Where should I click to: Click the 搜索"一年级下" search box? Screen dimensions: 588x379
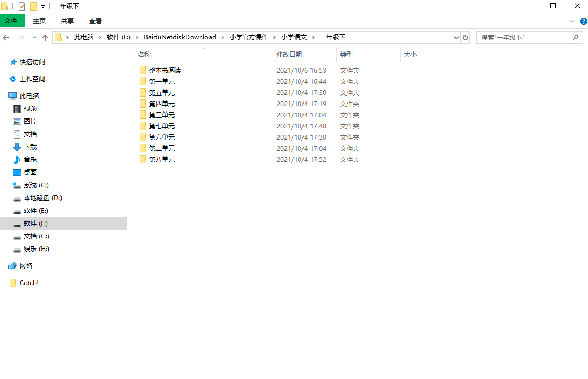coord(523,38)
